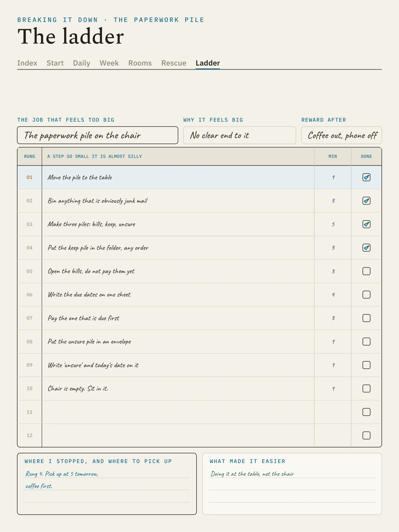Click 'What made it easier' notes line

pos(292,474)
